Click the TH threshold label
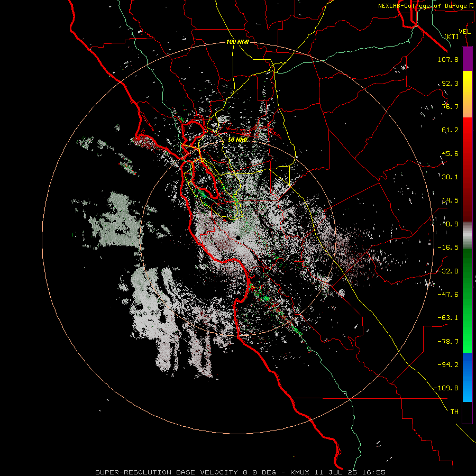476x476 pixels. click(454, 412)
